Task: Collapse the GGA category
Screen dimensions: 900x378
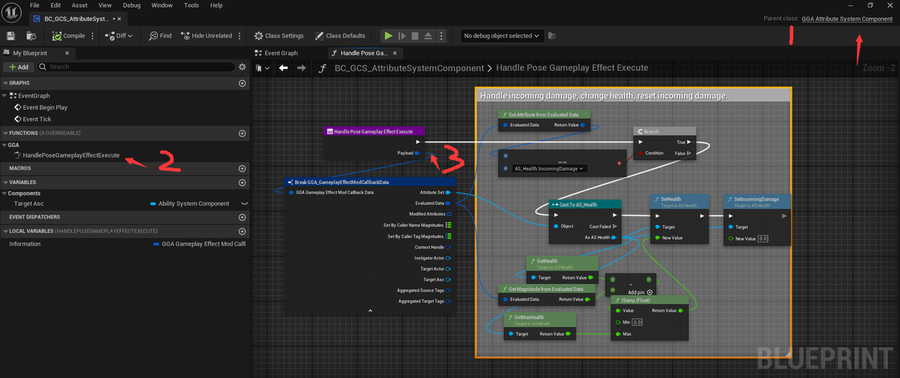Action: point(5,145)
